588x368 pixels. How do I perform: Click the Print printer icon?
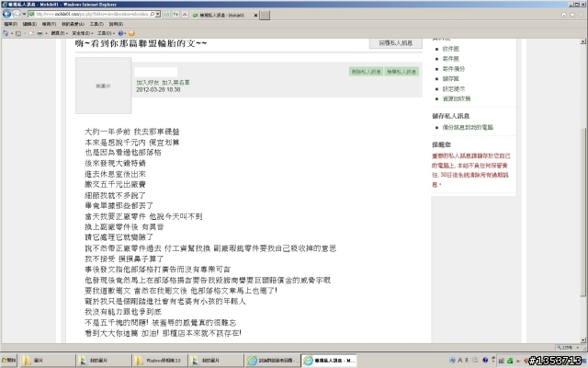pos(40,33)
